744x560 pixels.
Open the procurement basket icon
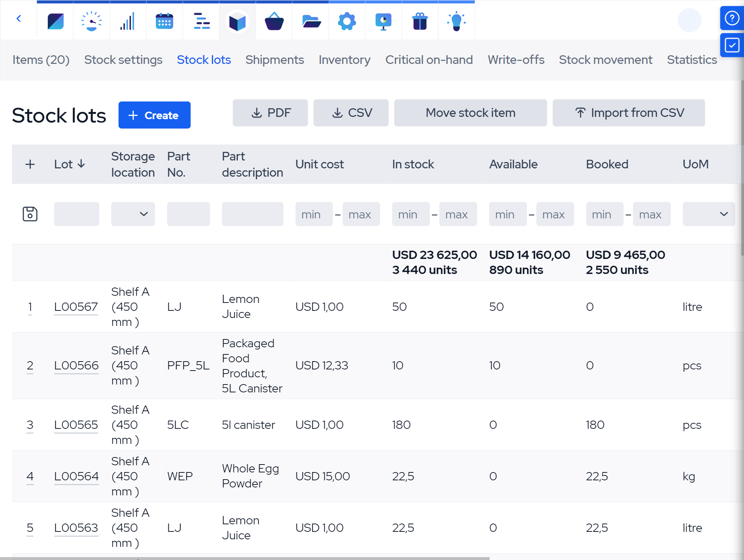point(274,21)
